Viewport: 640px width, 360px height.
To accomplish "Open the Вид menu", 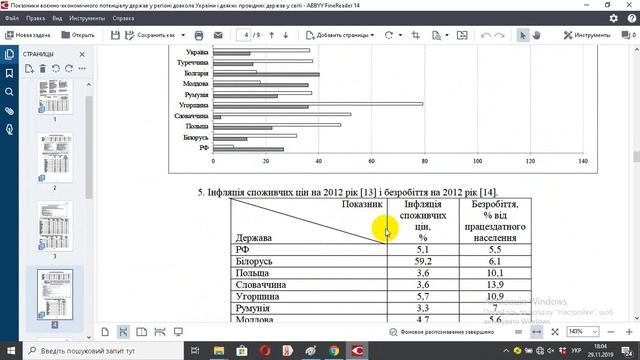I will coord(57,18).
